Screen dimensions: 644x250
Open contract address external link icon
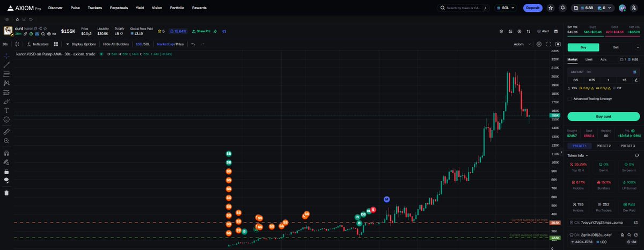coord(636,222)
